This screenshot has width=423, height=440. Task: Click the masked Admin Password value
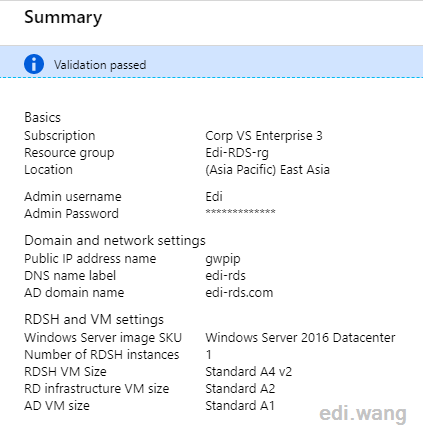point(240,211)
